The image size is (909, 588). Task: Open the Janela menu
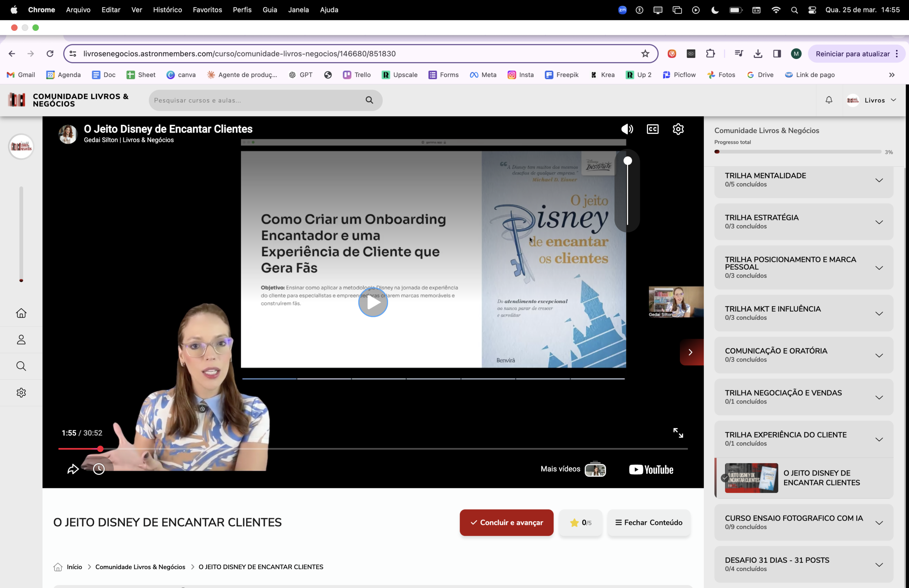298,10
